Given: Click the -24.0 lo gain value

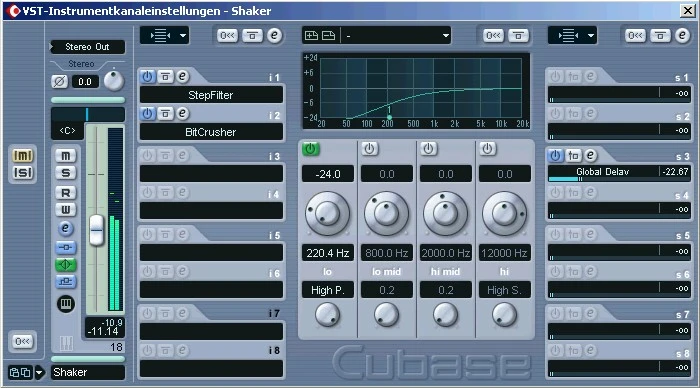Looking at the screenshot, I should pyautogui.click(x=328, y=174).
